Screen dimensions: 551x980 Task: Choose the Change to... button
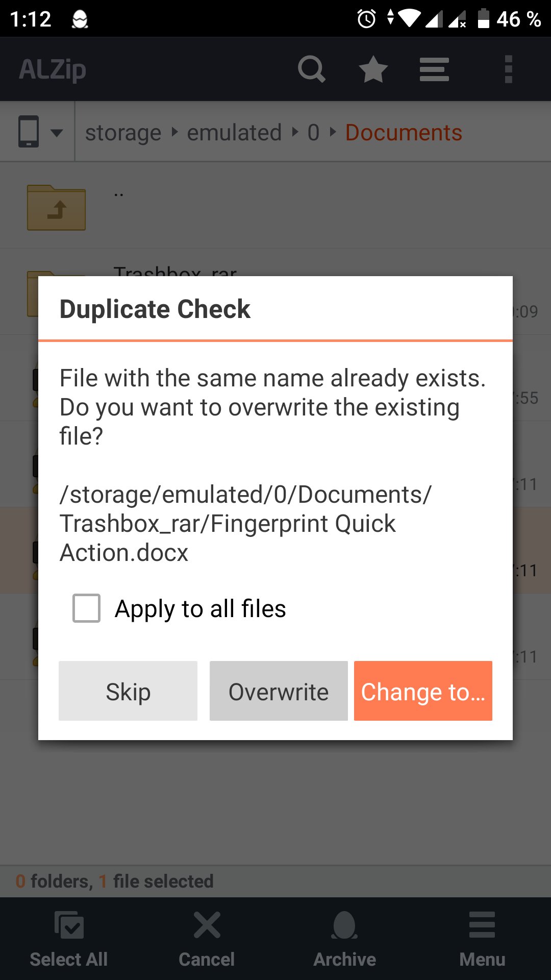(423, 691)
